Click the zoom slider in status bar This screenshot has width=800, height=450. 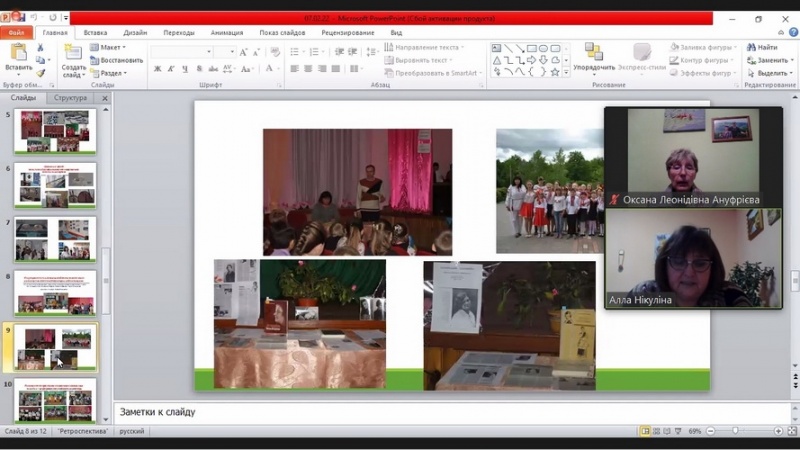(x=736, y=431)
